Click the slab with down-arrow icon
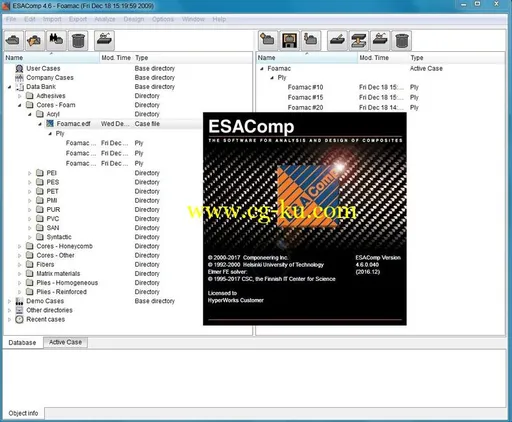 point(359,40)
